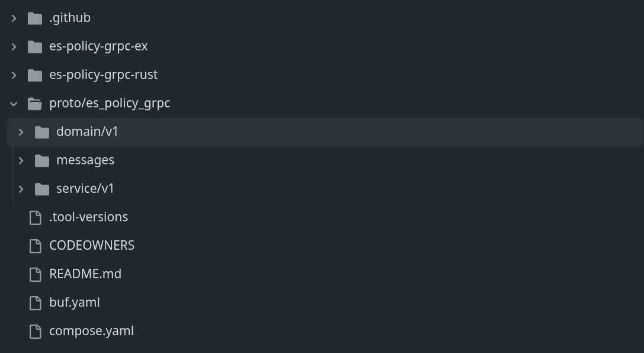Viewport: 644px width, 353px height.
Task: Click the es-policy-grpc-rust folder icon
Action: 35,75
